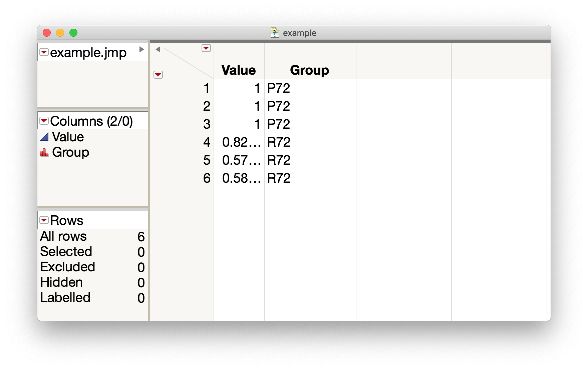Click the truncated value 0.82 in row 4
The height and width of the screenshot is (370, 588).
241,142
